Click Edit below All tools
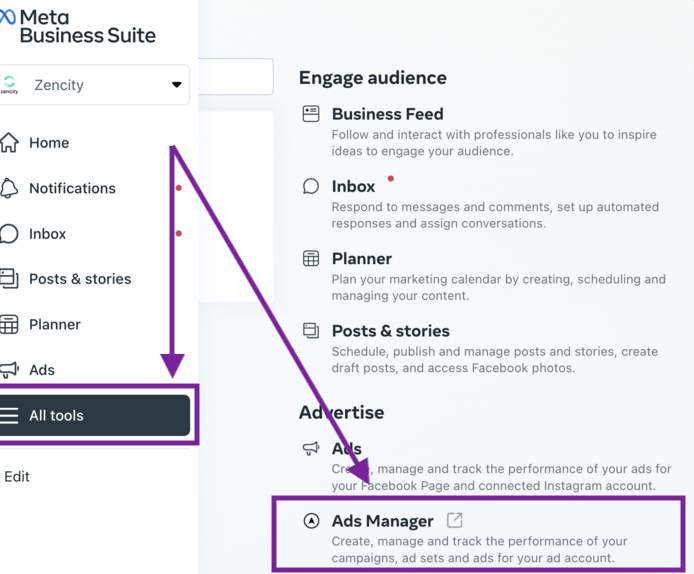The image size is (694, 574). click(x=17, y=477)
